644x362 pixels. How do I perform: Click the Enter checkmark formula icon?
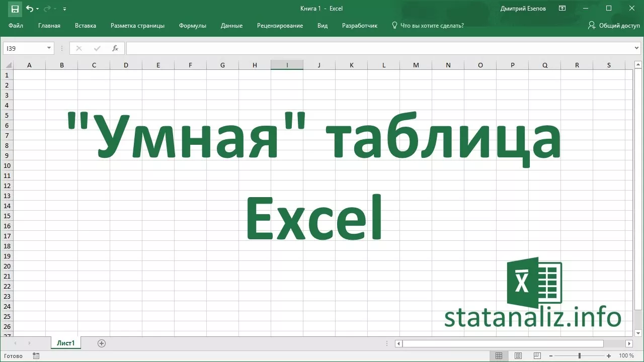[x=97, y=48]
